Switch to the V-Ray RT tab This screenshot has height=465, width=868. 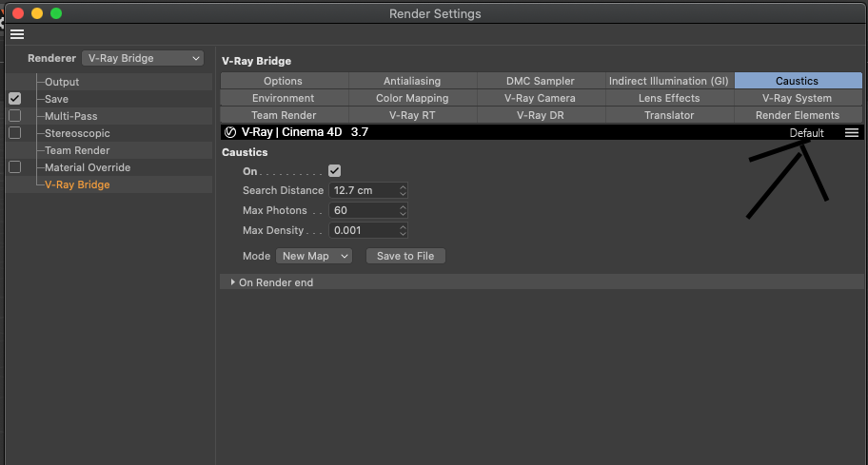[x=412, y=115]
